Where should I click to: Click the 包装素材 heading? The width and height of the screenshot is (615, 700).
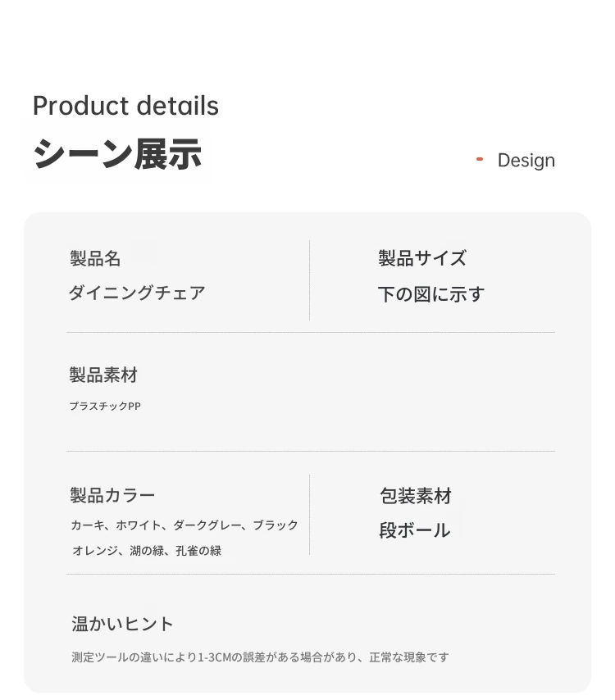coord(416,496)
